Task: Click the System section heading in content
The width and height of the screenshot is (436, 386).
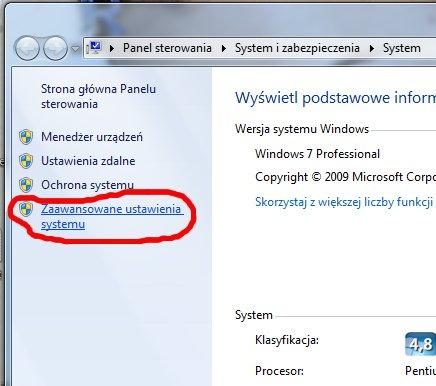Action: pyautogui.click(x=254, y=315)
